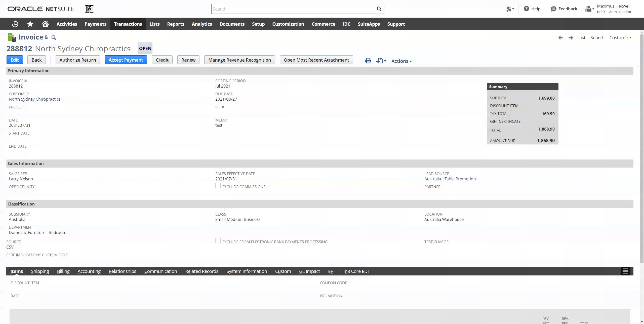Open the Documents menu
Viewport: 644px width, 324px height.
click(x=232, y=24)
